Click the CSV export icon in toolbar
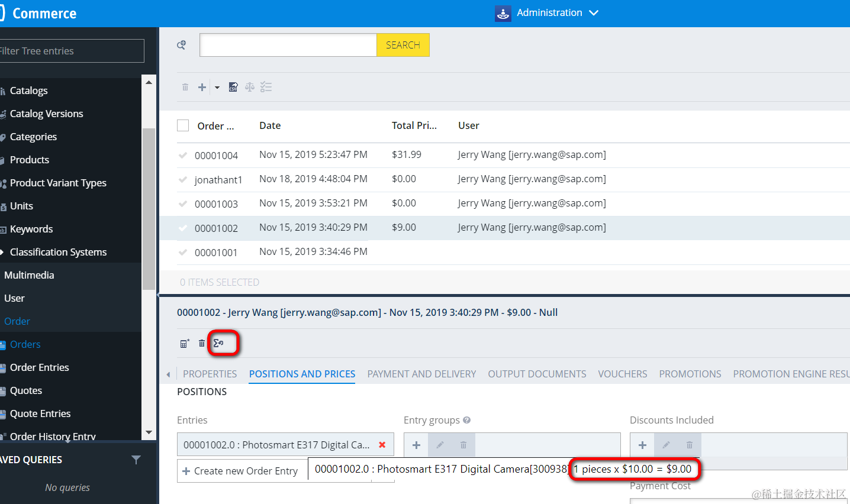The width and height of the screenshot is (850, 504). tap(233, 87)
